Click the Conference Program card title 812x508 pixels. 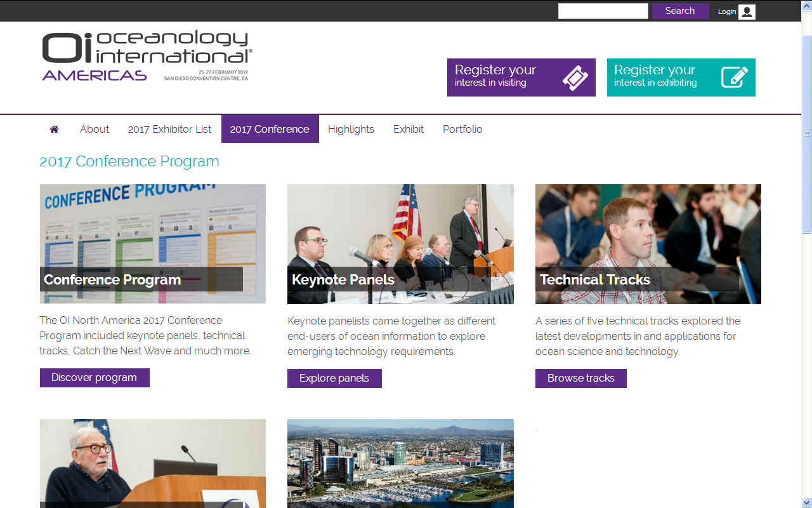click(x=112, y=279)
